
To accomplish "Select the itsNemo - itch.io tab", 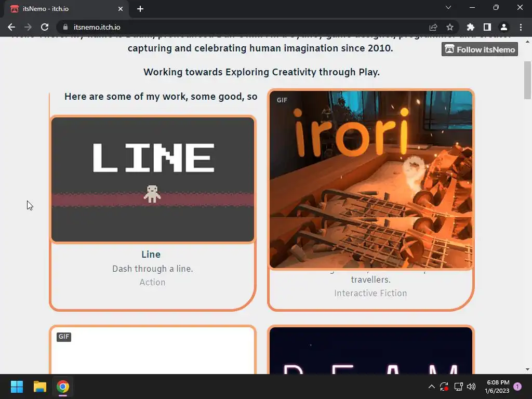I will click(66, 9).
